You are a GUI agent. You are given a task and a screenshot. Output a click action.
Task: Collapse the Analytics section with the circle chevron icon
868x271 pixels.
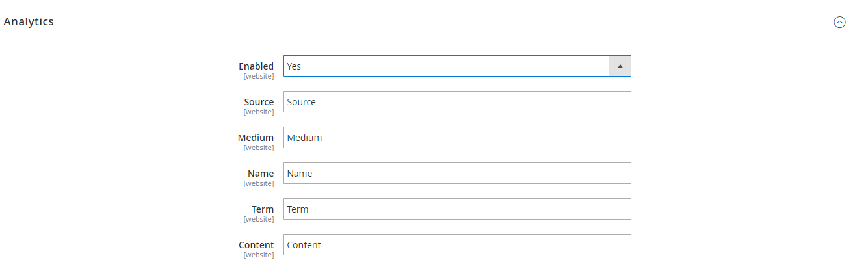click(x=839, y=22)
